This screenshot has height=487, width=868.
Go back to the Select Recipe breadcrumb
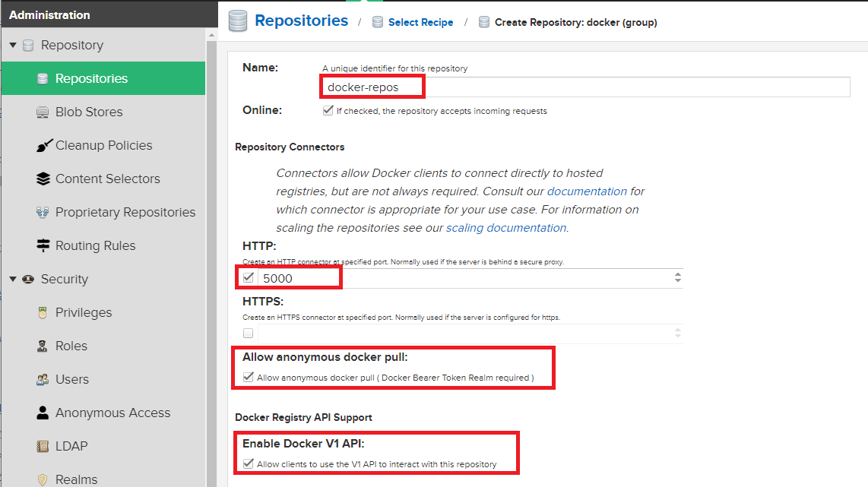click(421, 22)
